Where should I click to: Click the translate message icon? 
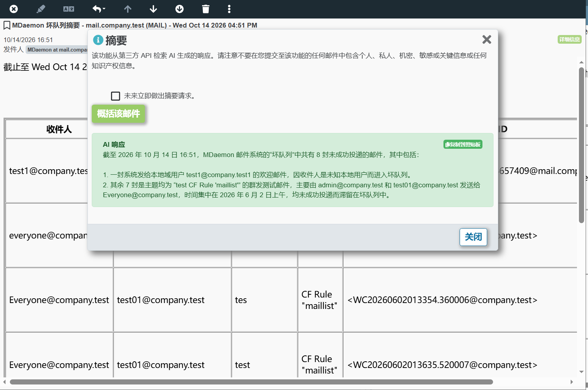(69, 9)
